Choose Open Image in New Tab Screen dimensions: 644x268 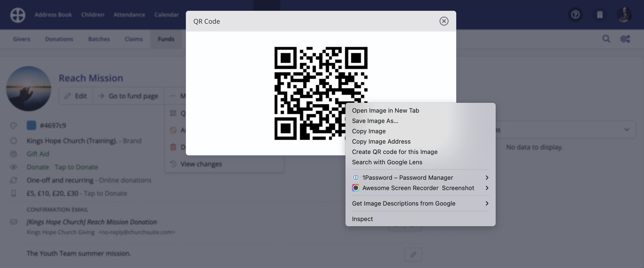[420, 111]
